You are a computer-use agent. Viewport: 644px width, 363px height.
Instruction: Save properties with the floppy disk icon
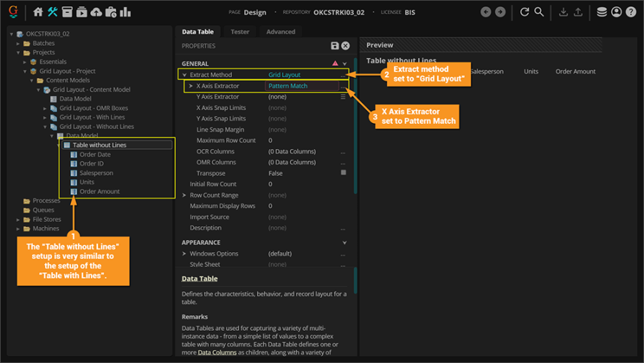point(335,46)
